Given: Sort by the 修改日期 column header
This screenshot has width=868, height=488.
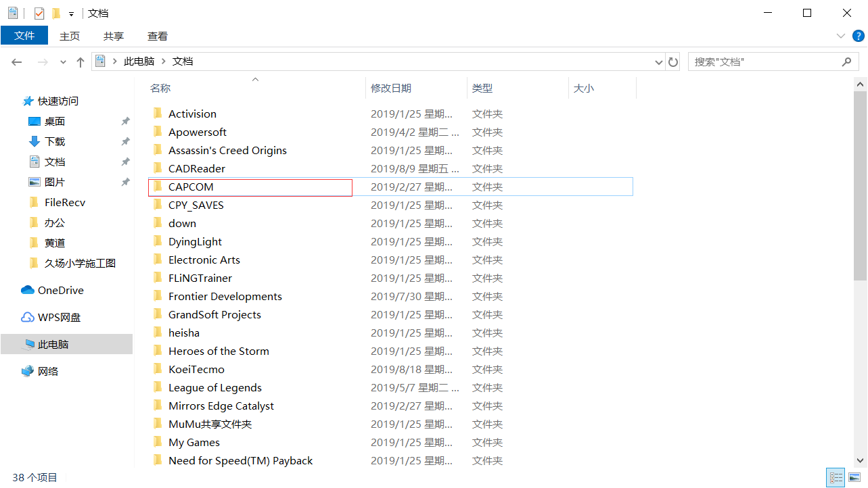Looking at the screenshot, I should tap(391, 88).
